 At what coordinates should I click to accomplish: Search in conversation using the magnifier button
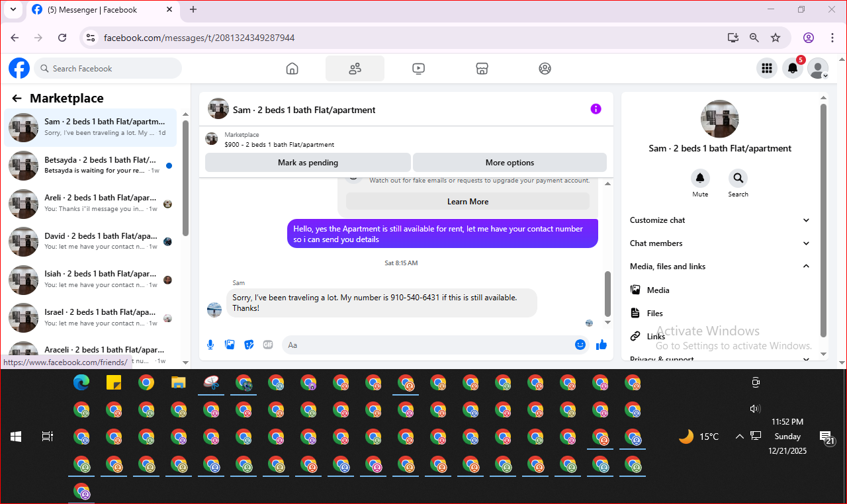[x=738, y=178]
